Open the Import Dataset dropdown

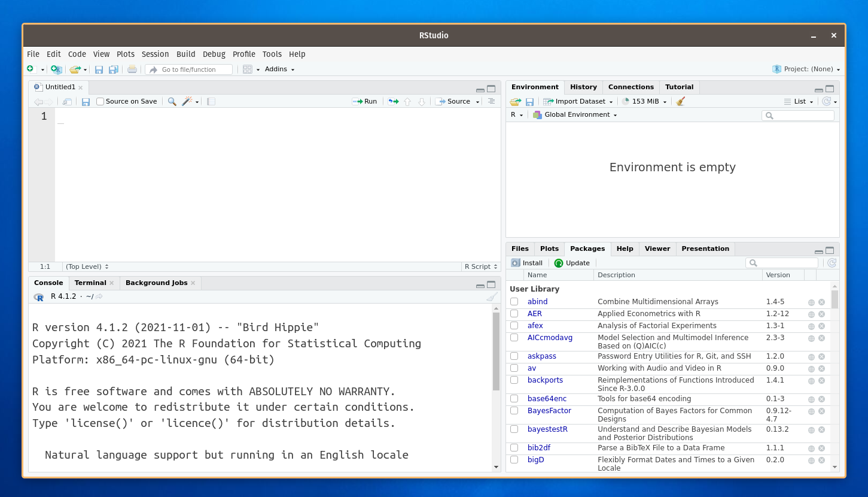coord(578,102)
